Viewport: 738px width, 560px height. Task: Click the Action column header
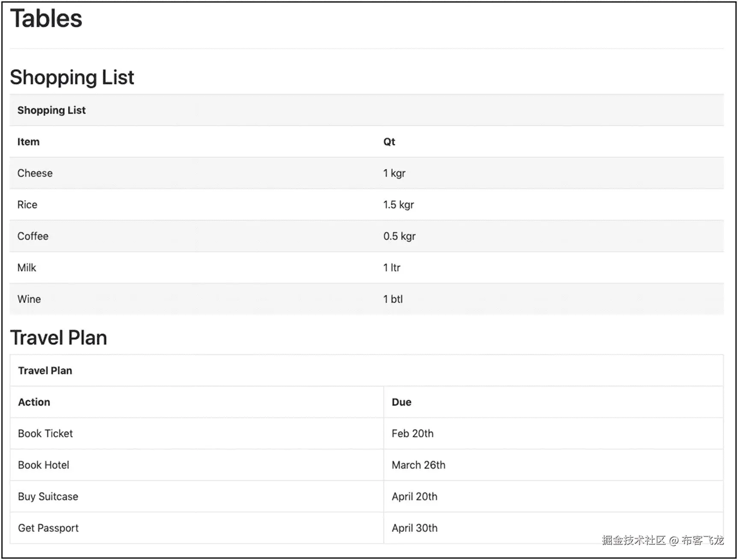click(x=34, y=402)
